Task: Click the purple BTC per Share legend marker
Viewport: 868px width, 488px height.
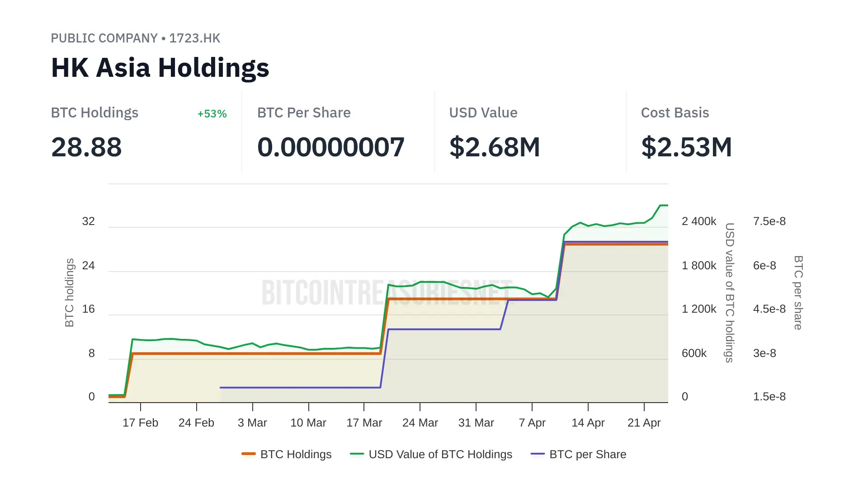Action: click(538, 454)
